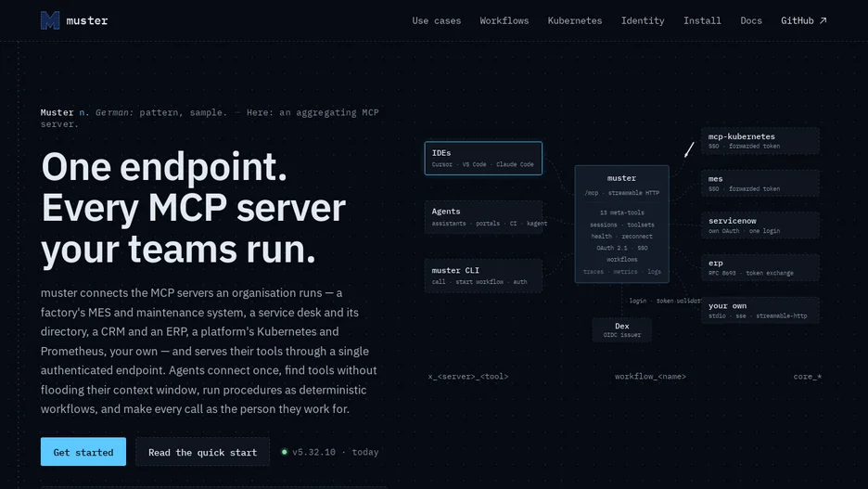Open the Docs nav item

click(750, 20)
